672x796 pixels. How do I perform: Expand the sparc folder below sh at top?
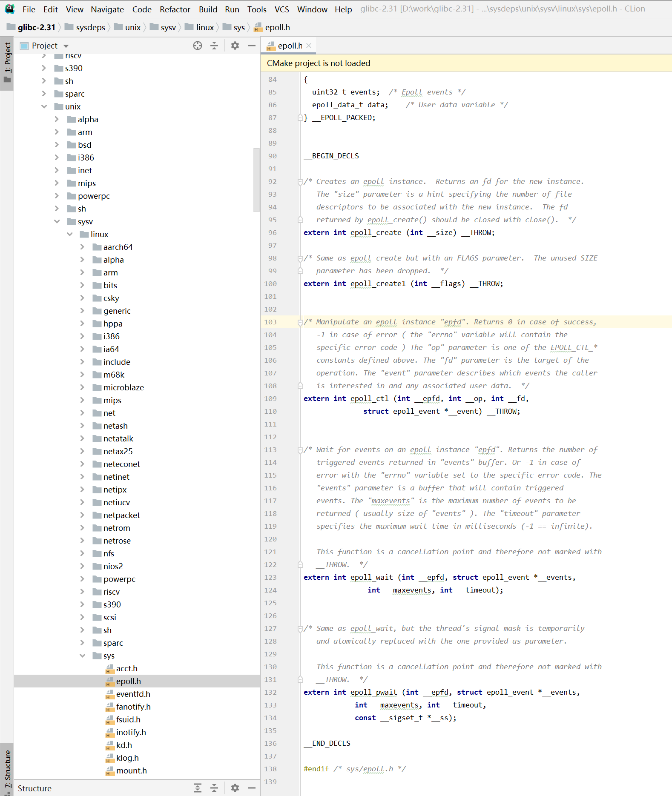tap(44, 94)
